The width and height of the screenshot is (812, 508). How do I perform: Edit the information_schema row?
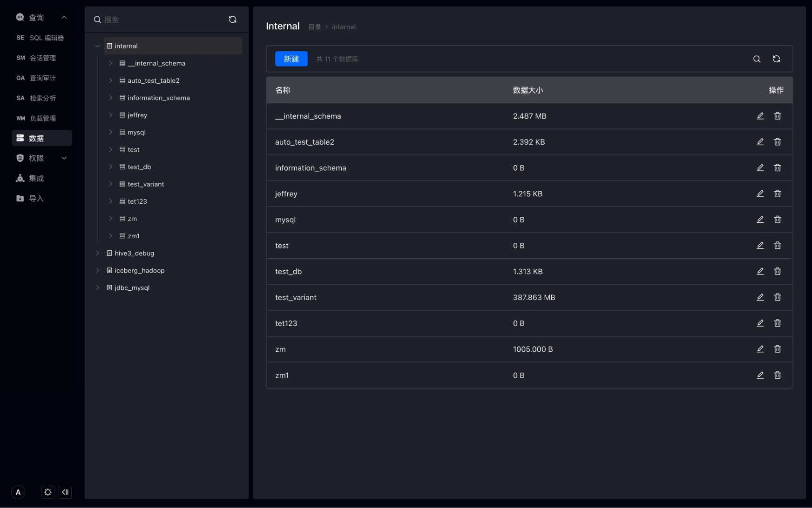[x=760, y=168]
